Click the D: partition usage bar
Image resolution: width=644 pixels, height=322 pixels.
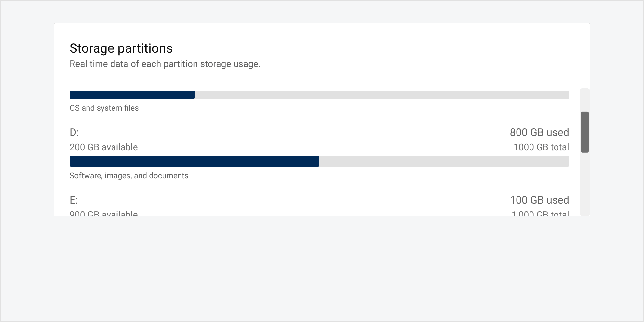(x=319, y=161)
